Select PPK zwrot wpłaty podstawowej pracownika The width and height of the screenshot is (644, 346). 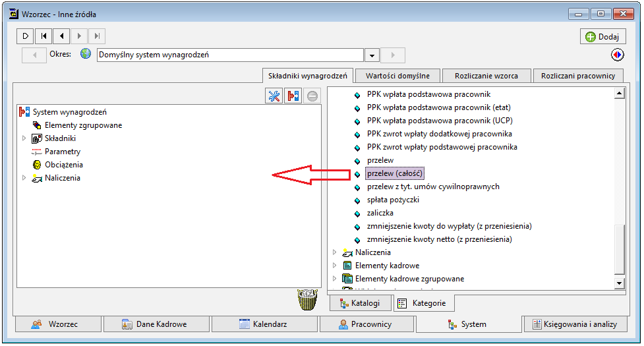pos(442,147)
